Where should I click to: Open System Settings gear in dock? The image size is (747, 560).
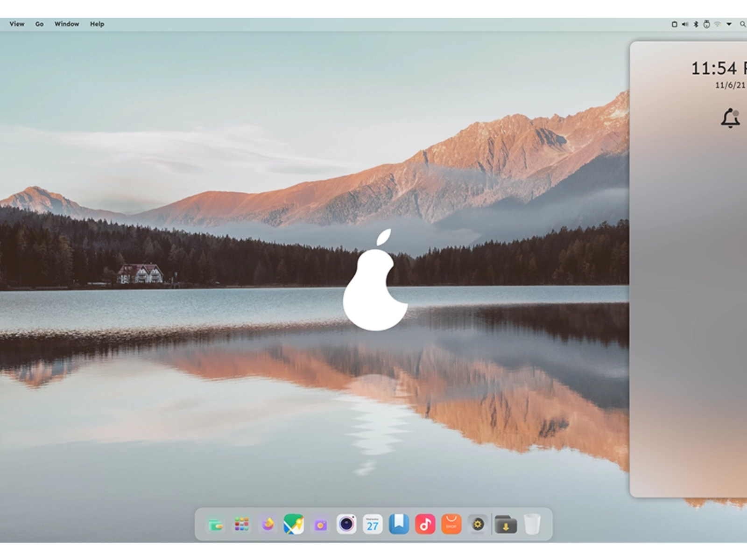pos(478,525)
